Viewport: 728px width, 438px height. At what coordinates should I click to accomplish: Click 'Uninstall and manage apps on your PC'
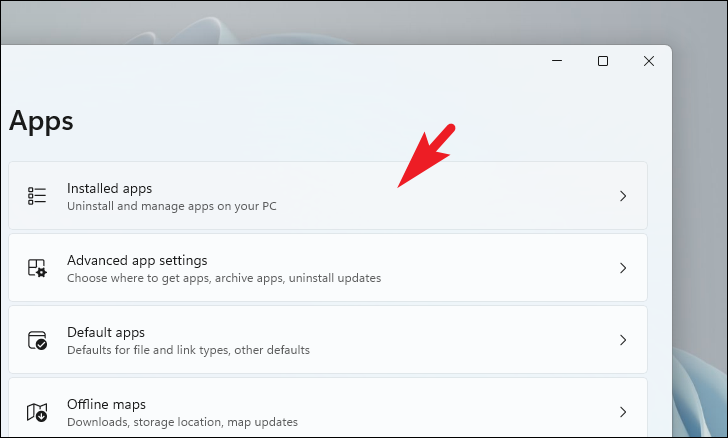172,206
